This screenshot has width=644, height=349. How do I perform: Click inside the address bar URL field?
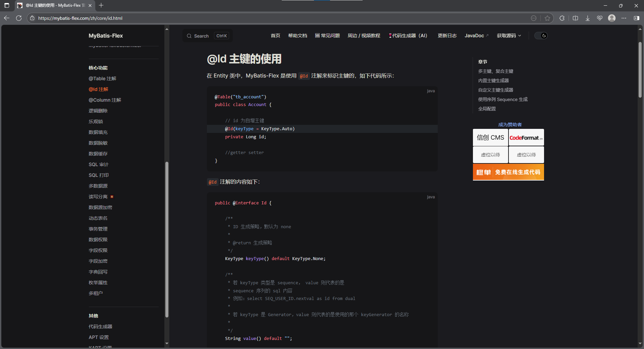(134, 18)
